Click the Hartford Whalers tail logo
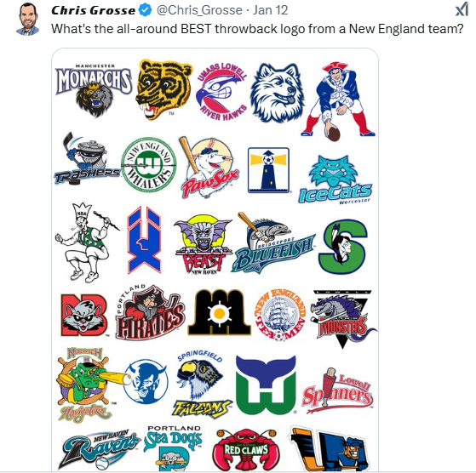 coord(266,385)
